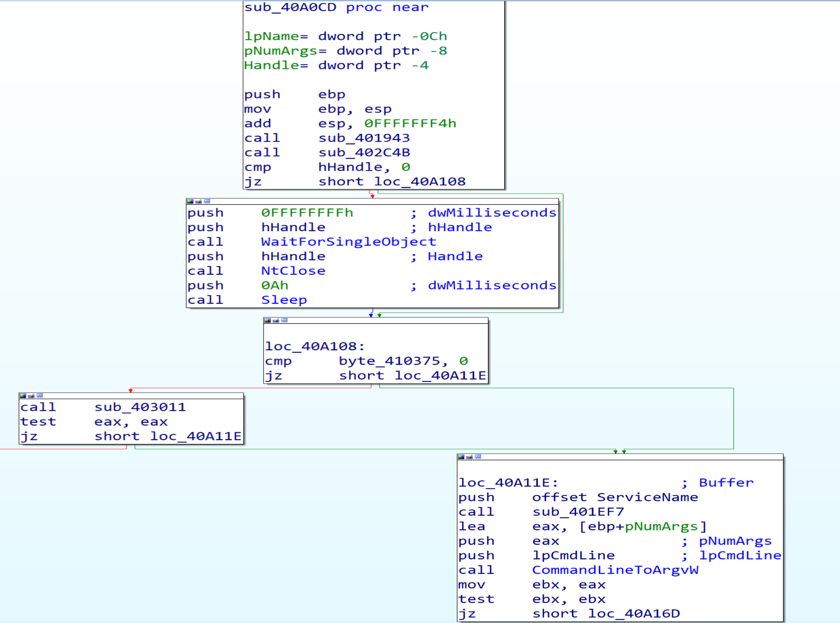Click the pencil edit icon on the WaitForSingleObject node
Screen dimensions: 840x623
pos(198,202)
